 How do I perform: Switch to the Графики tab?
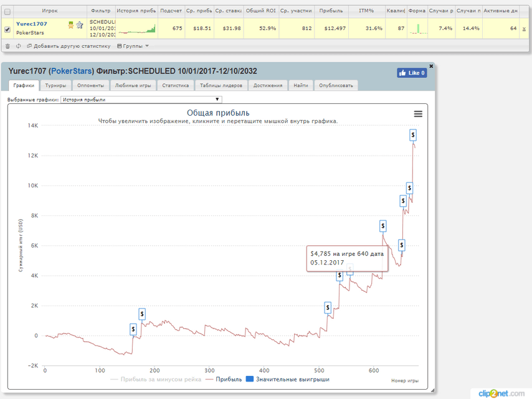[x=24, y=85]
